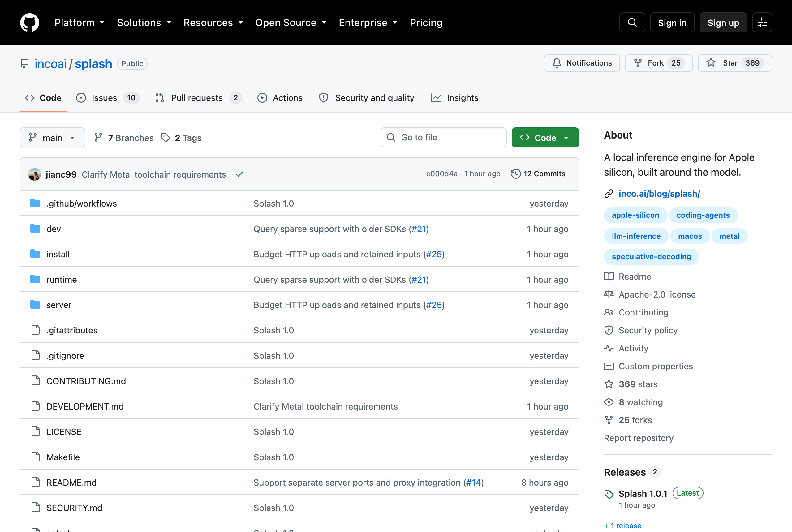Image resolution: width=792 pixels, height=532 pixels.
Task: Open Security and quality tab
Action: [x=367, y=98]
